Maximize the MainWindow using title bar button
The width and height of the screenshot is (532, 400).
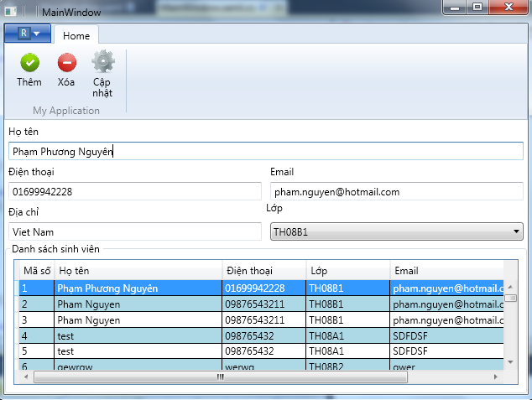click(477, 7)
